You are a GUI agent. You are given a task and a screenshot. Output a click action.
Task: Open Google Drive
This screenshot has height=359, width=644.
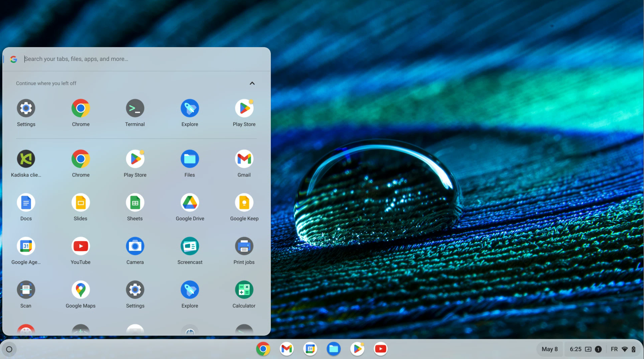190,203
